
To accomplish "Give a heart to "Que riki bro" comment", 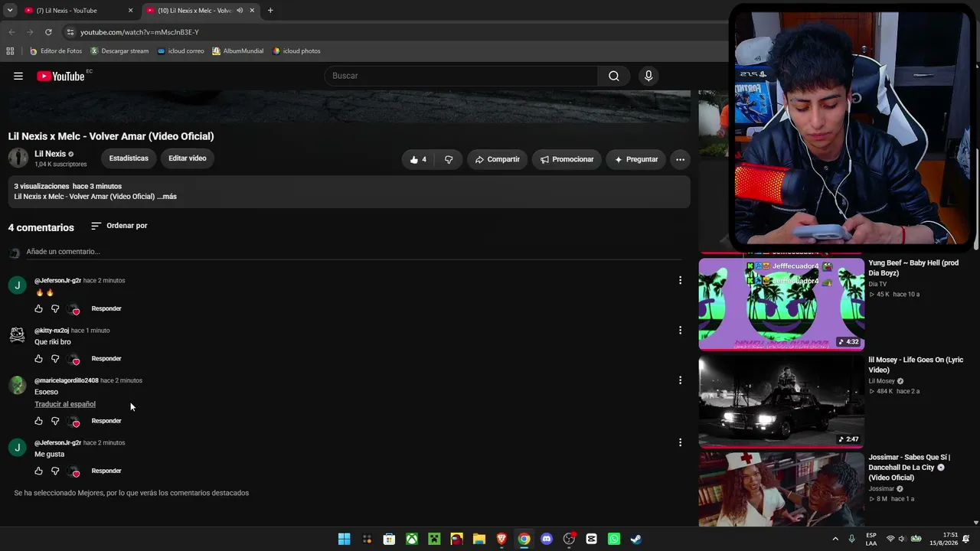I will pos(73,359).
